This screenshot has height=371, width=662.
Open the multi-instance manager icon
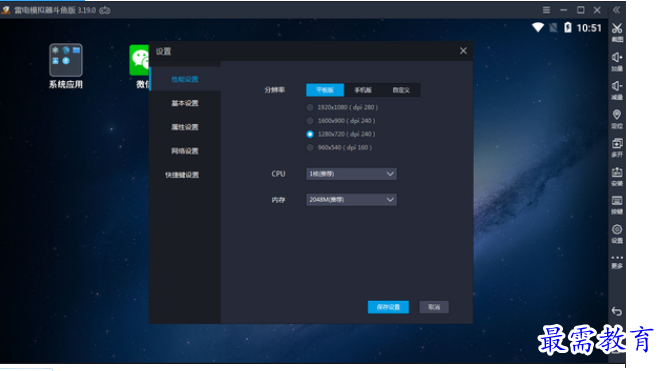tap(617, 144)
